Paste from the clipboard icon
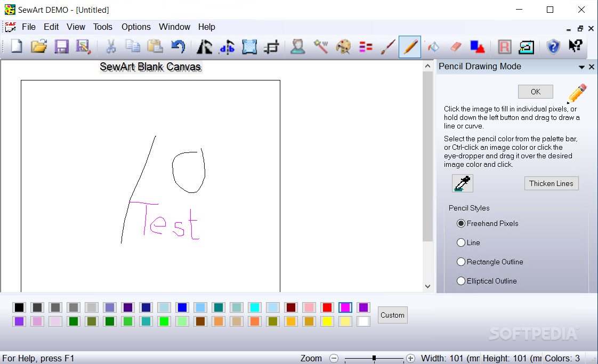This screenshot has width=598, height=364. (155, 46)
